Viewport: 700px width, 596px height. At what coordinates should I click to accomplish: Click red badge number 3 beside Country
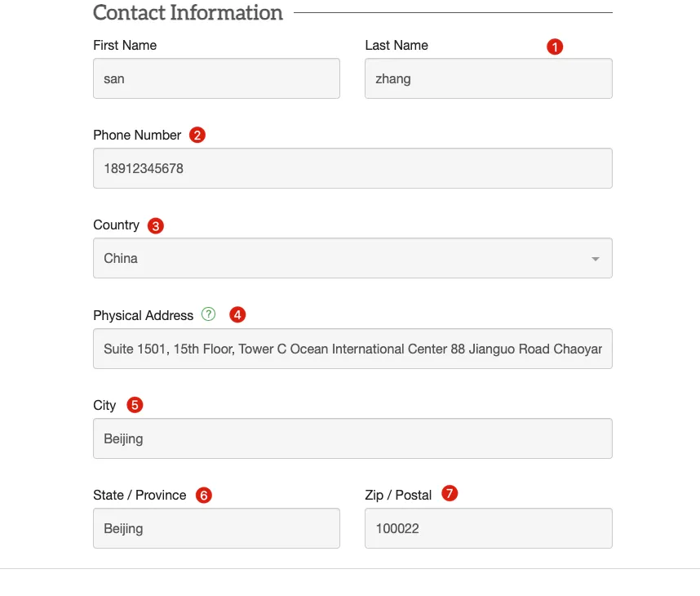pos(155,226)
